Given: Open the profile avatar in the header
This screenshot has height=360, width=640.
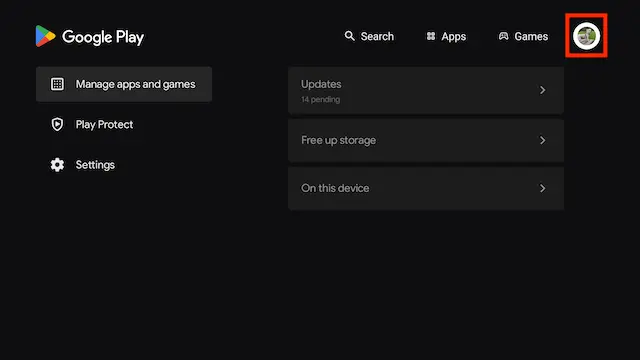Looking at the screenshot, I should [x=586, y=36].
